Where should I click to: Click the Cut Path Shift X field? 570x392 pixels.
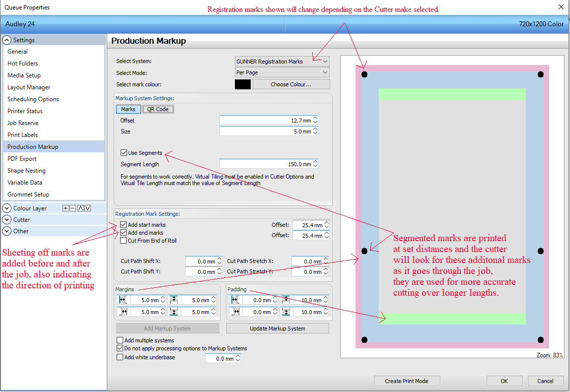pyautogui.click(x=201, y=261)
